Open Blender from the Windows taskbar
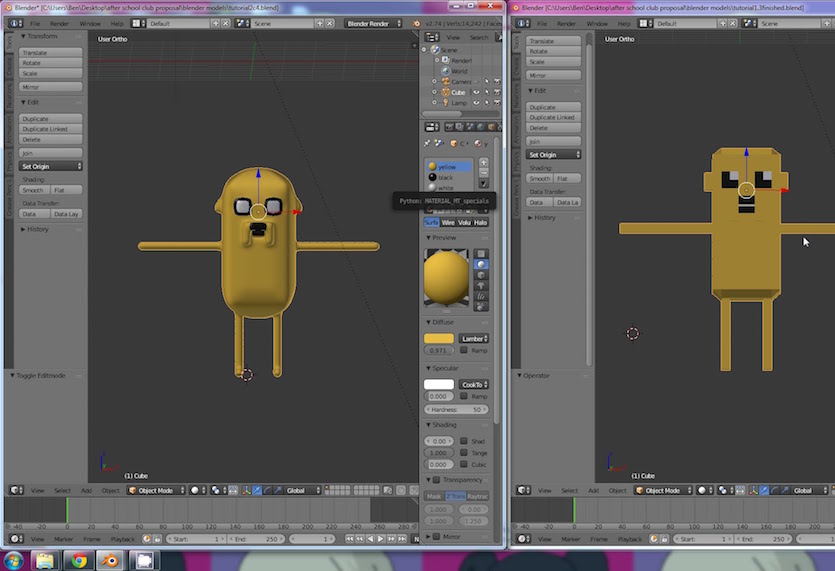Viewport: 835px width, 571px height. click(111, 560)
